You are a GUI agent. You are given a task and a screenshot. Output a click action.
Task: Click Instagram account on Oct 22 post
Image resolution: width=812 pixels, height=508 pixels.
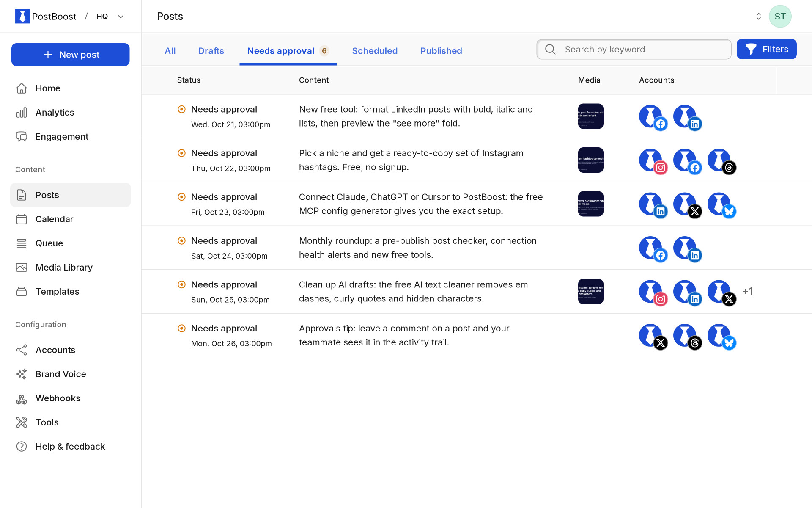tap(653, 161)
